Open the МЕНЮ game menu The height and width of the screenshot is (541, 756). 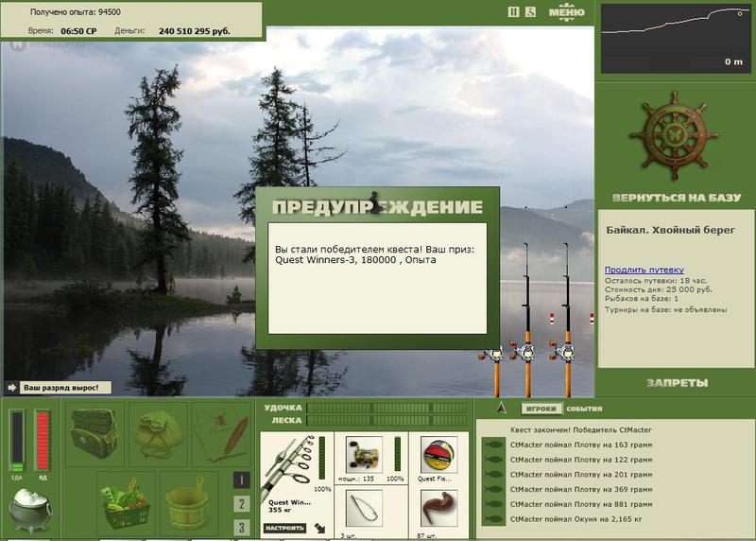tap(566, 12)
